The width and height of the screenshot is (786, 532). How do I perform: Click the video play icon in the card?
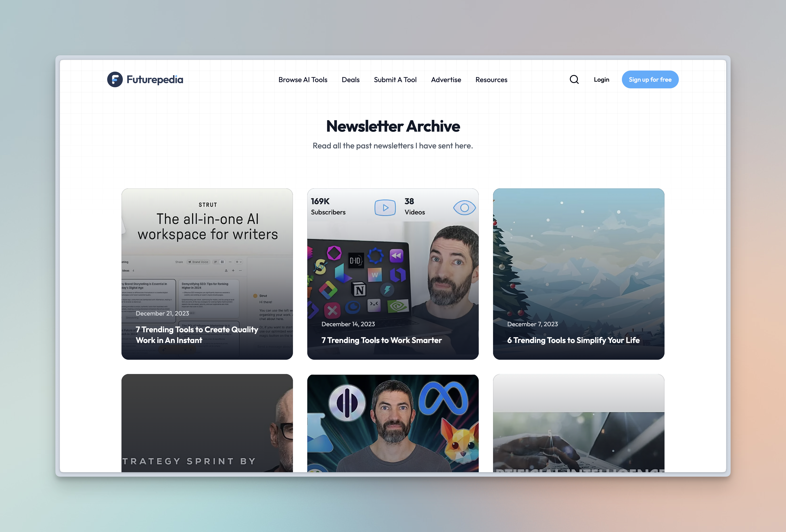[385, 208]
